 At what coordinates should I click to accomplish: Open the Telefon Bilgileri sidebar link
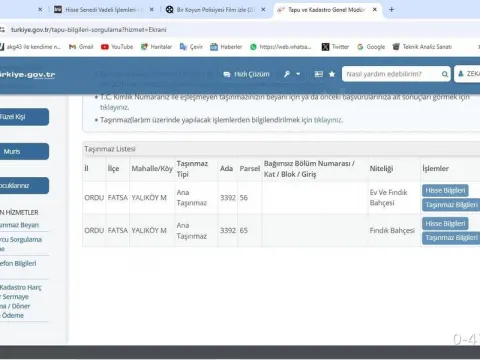tap(18, 263)
